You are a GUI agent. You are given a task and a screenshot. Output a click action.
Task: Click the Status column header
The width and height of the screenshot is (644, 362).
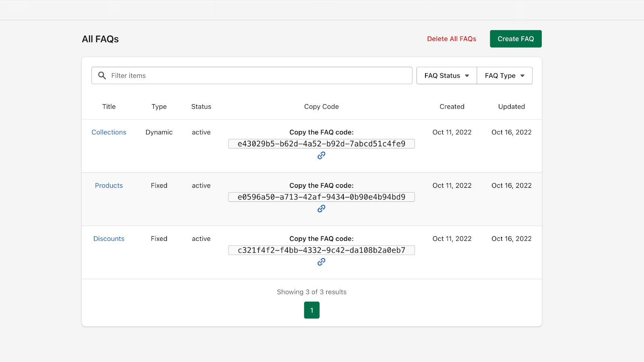(201, 107)
